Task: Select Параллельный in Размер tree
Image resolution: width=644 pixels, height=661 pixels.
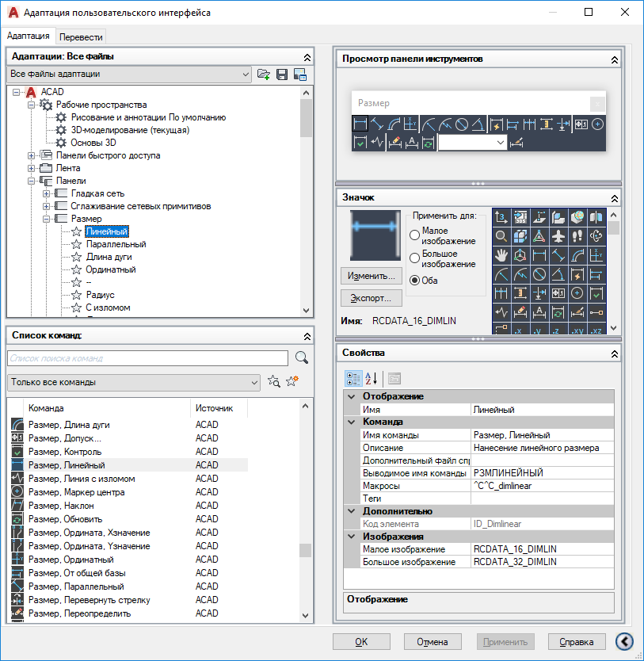Action: tap(116, 244)
